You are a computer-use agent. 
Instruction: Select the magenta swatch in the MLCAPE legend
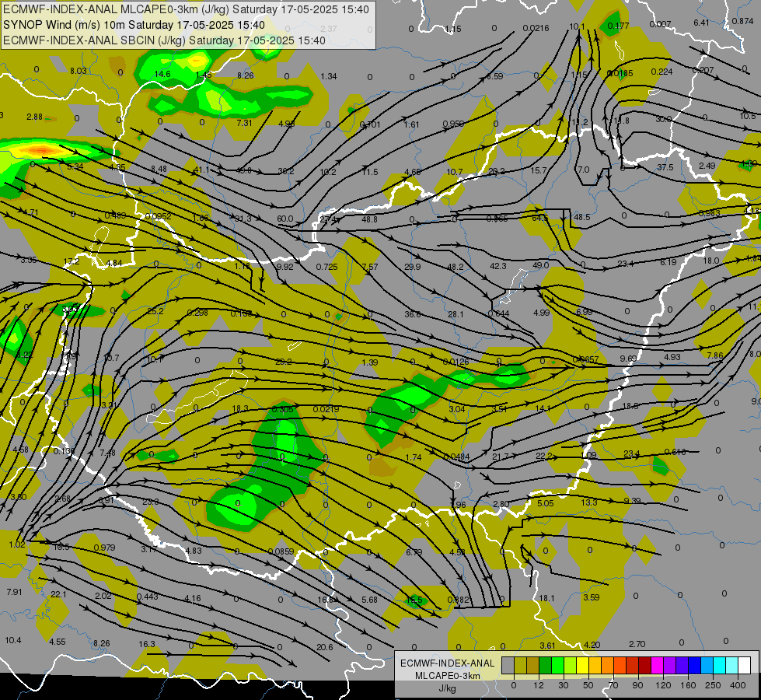(658, 665)
